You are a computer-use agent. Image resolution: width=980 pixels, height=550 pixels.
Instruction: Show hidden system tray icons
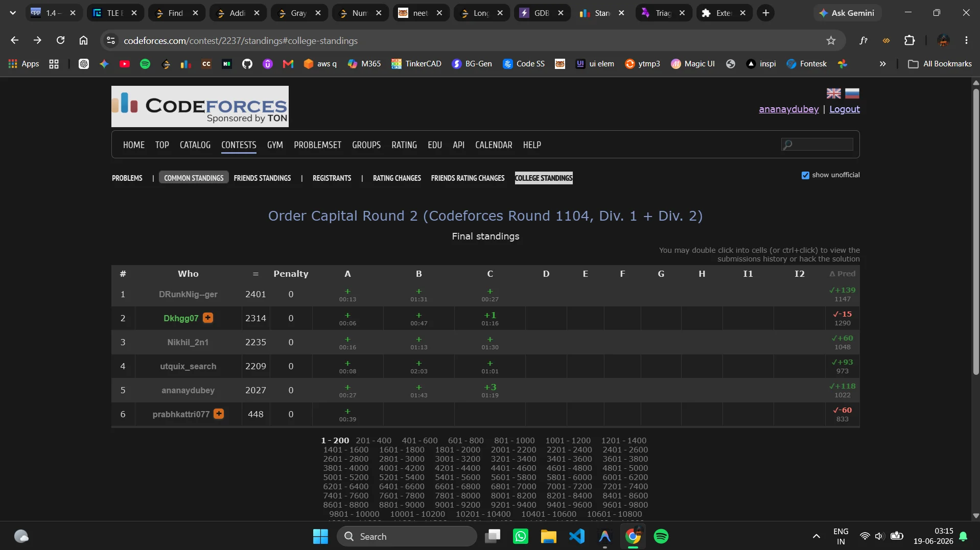click(x=816, y=536)
